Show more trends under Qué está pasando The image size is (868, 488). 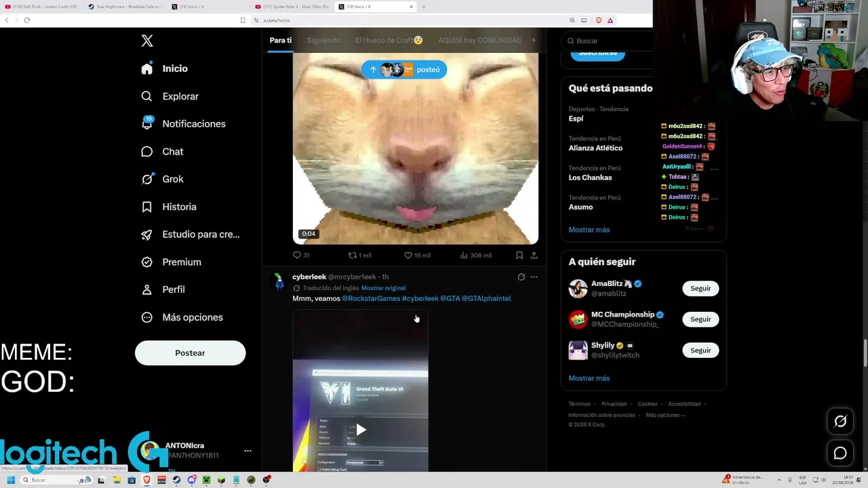(x=589, y=230)
